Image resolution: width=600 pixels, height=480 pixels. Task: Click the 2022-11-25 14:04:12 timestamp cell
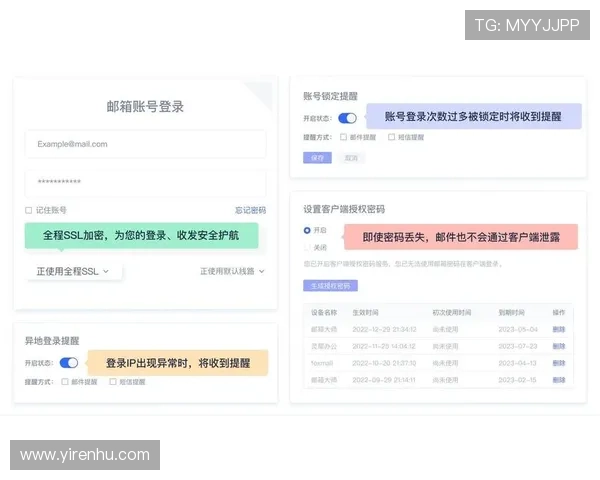pyautogui.click(x=384, y=346)
